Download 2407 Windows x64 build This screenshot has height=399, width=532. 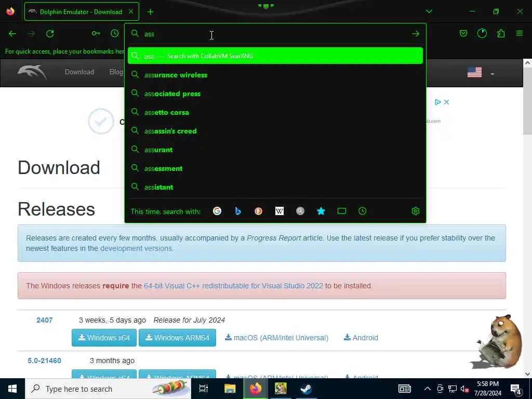(104, 338)
